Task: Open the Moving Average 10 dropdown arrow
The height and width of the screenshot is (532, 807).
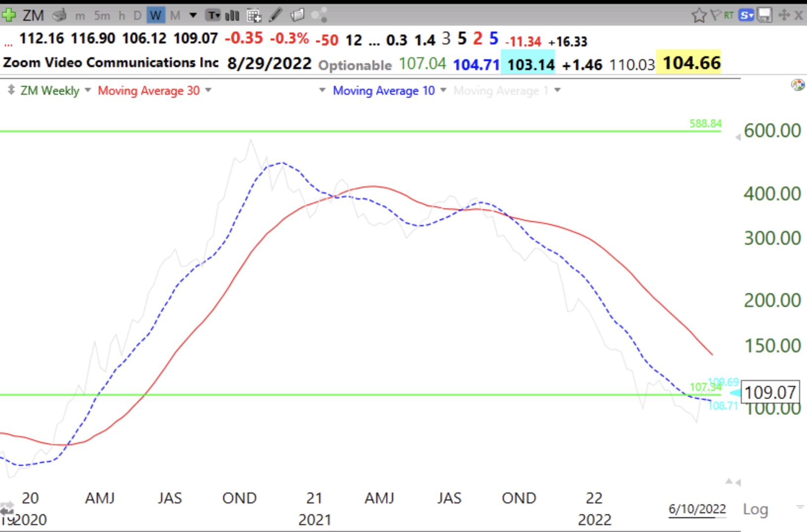Action: click(x=443, y=90)
